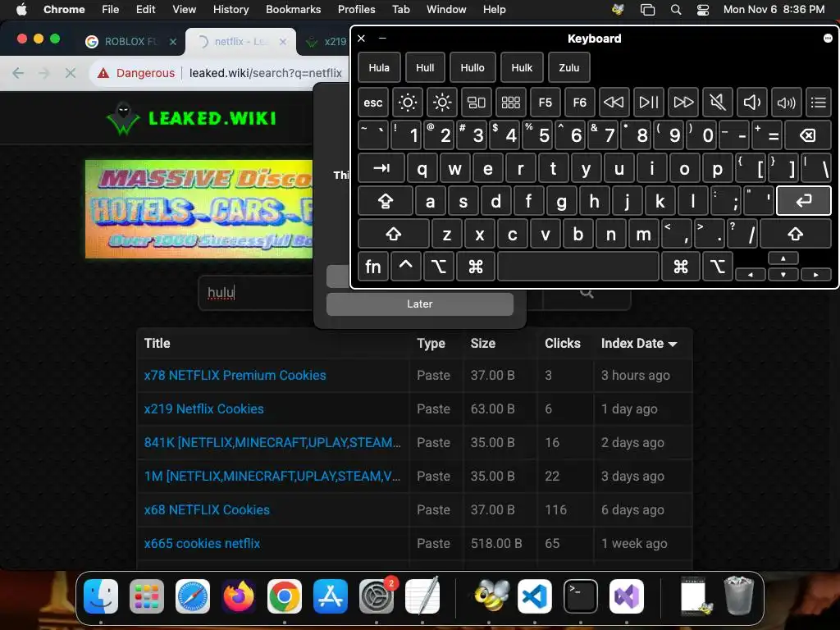Image resolution: width=840 pixels, height=630 pixels.
Task: Click the rewind media key
Action: [x=614, y=102]
